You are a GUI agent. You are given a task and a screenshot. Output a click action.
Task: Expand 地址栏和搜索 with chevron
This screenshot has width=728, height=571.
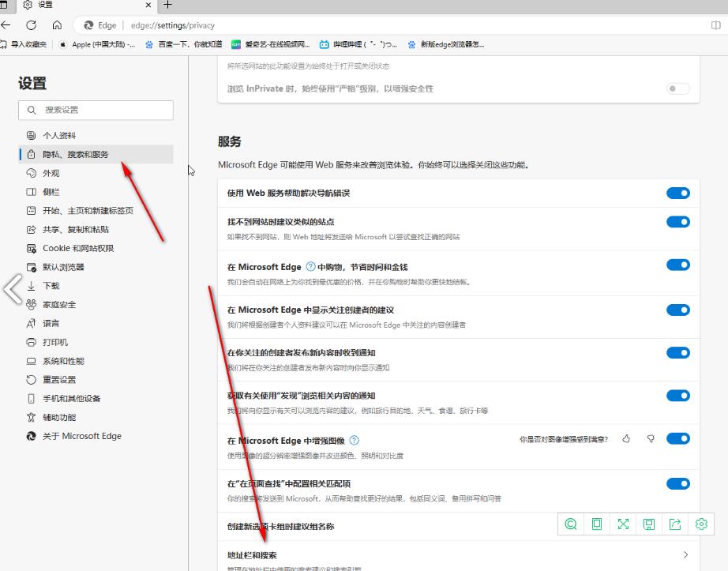click(x=685, y=554)
